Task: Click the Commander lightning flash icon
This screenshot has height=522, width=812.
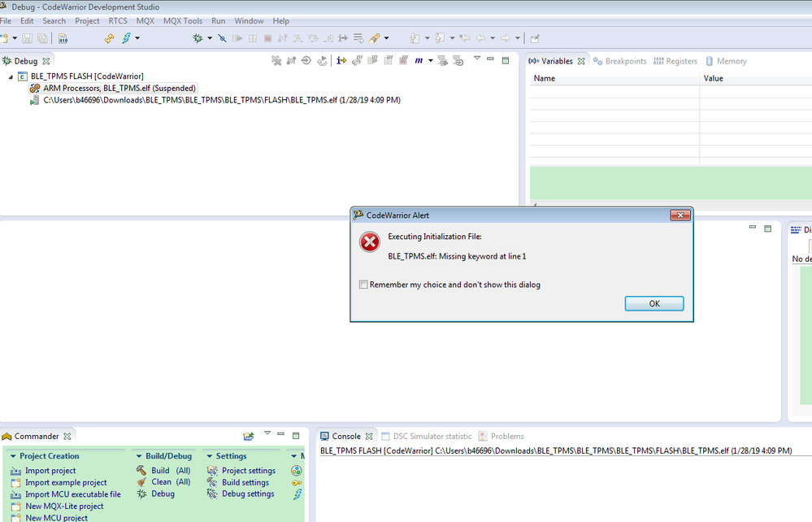Action: [x=297, y=494]
